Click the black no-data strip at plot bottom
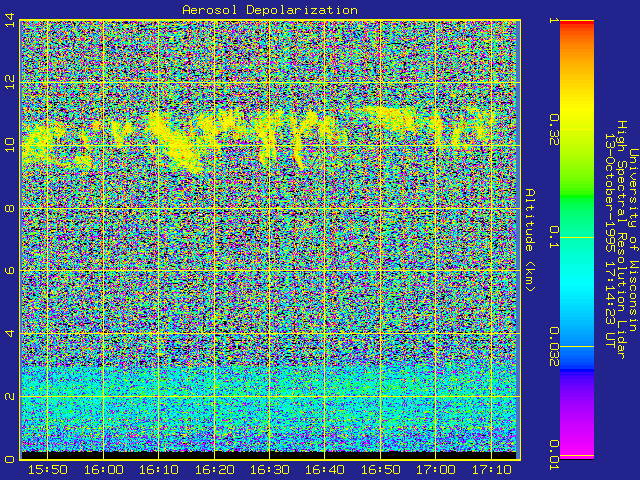Screen dimensions: 640x480 coord(269,455)
